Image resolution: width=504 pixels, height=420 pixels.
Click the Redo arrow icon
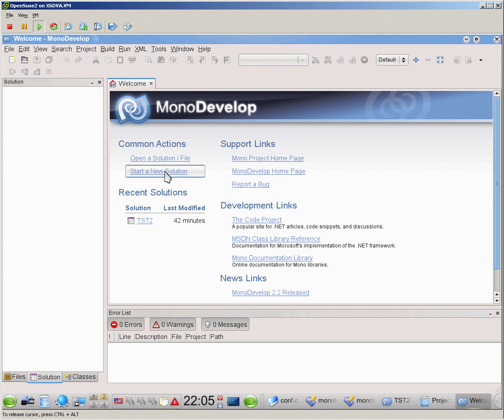79,60
